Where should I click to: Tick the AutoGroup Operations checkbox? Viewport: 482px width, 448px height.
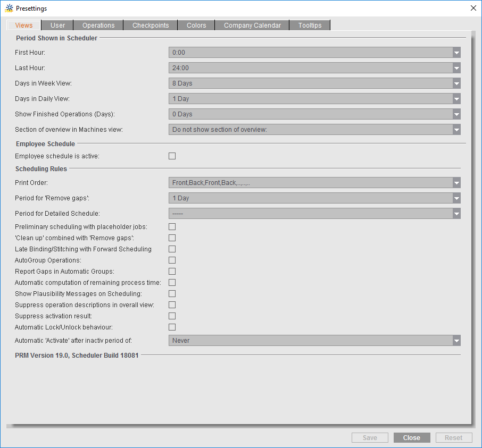pyautogui.click(x=172, y=260)
